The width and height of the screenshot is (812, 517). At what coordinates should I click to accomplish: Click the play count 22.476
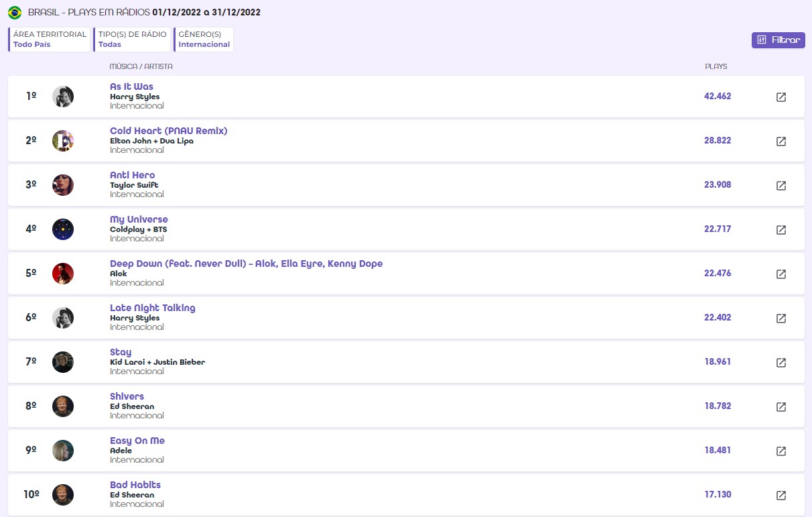(x=718, y=274)
